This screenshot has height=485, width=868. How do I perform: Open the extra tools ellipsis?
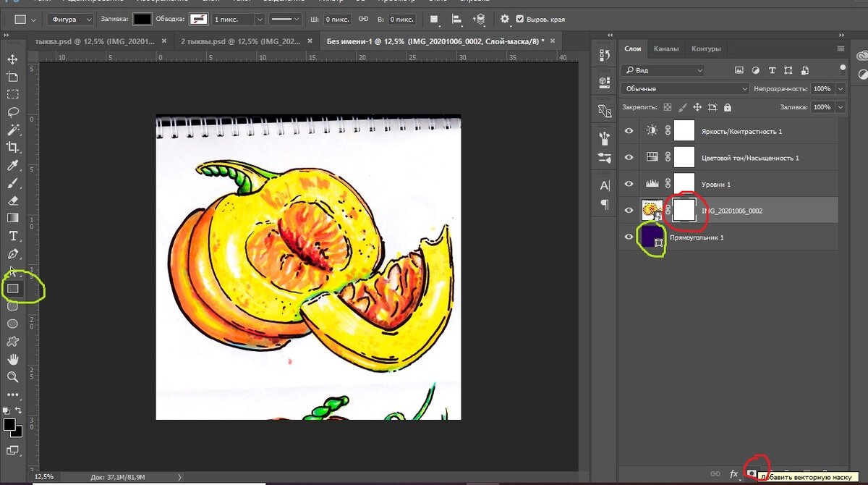(12, 395)
